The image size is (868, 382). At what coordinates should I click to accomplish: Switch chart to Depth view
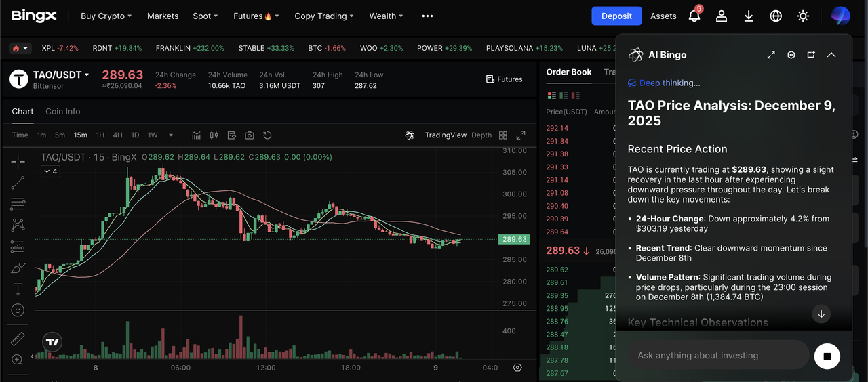coord(481,135)
